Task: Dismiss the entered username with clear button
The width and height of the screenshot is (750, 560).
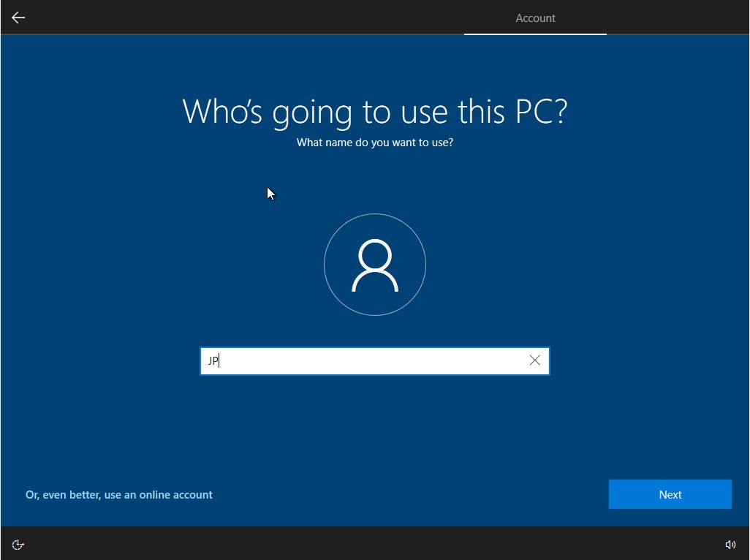Action: (534, 360)
